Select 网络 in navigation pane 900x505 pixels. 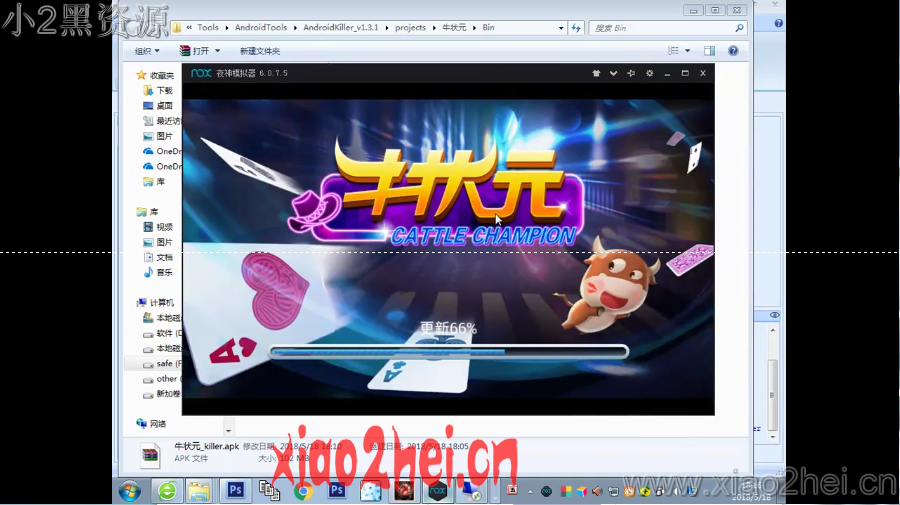(x=152, y=424)
